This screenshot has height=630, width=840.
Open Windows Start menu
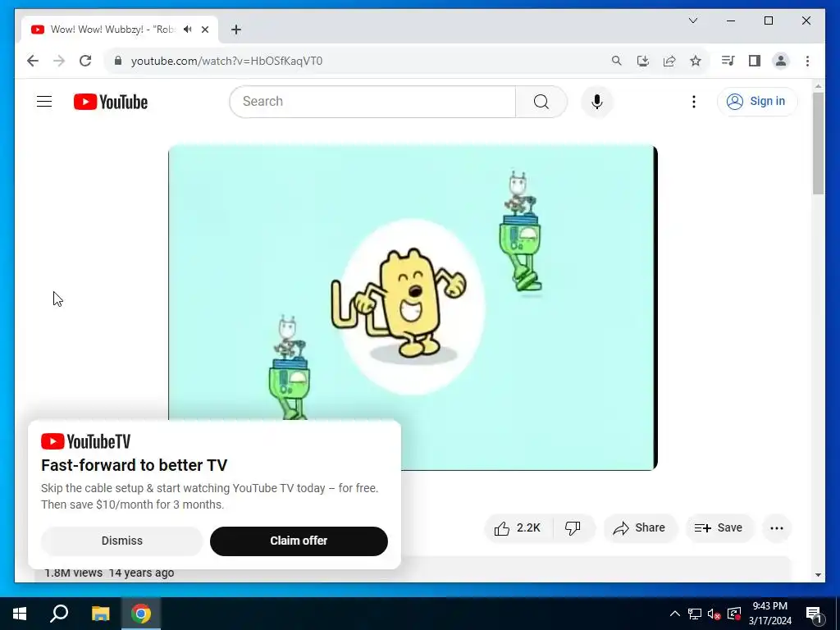coord(20,614)
